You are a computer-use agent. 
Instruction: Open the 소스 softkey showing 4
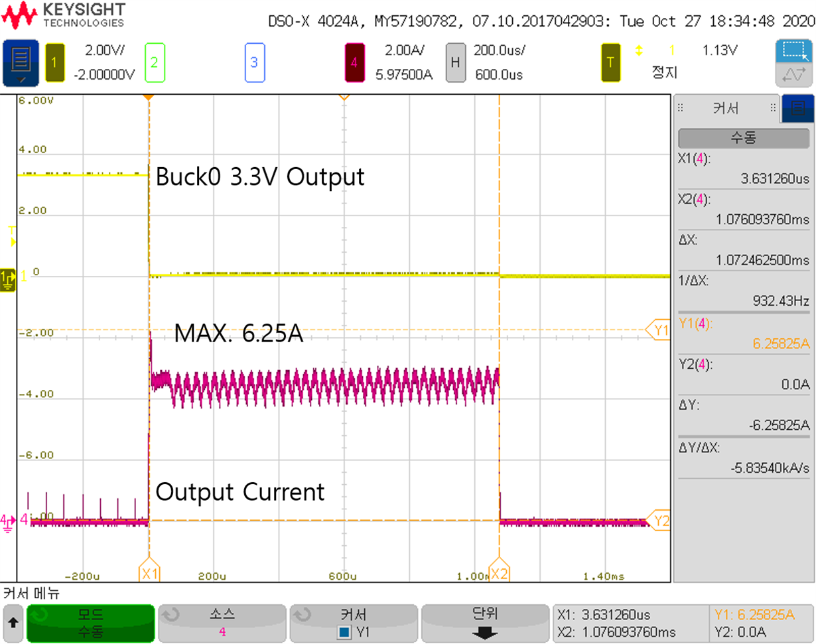point(222,623)
